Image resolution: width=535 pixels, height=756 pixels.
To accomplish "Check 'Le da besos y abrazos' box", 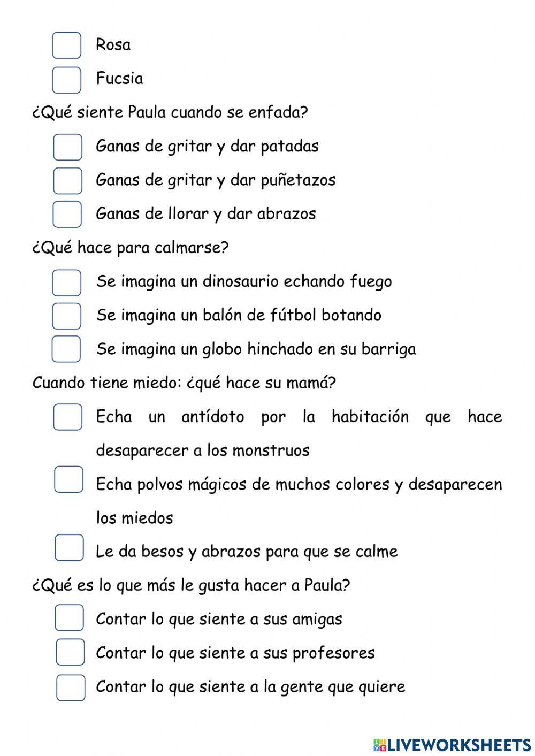I will [x=70, y=548].
